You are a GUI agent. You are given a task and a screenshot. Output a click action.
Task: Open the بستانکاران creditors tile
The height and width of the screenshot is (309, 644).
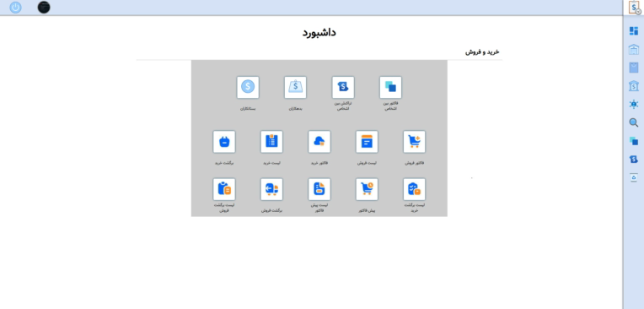point(248,87)
